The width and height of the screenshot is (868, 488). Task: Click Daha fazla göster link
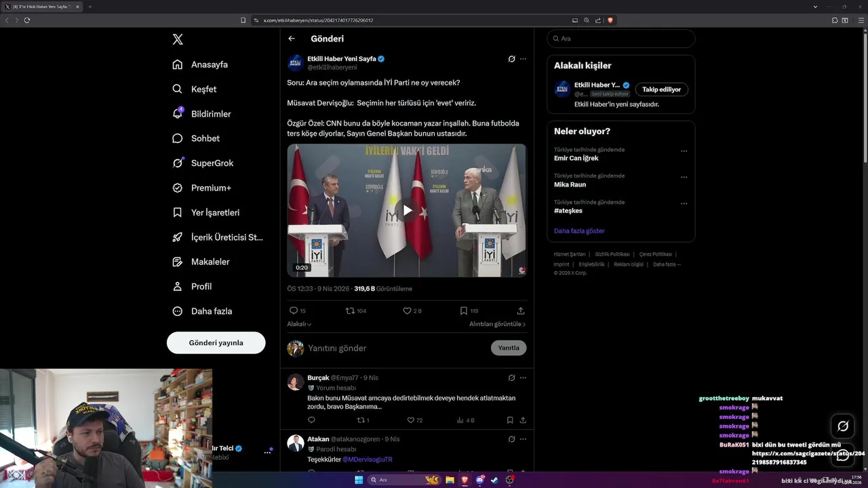tap(579, 231)
